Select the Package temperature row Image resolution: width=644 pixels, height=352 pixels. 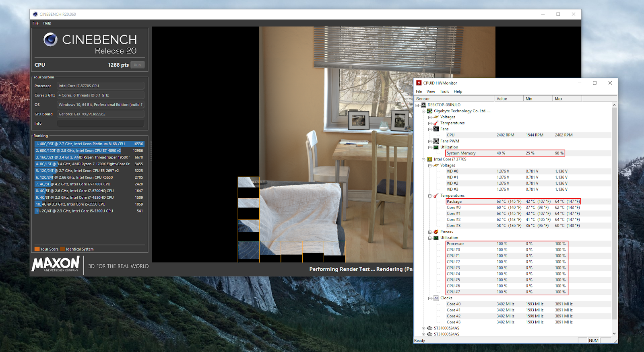click(x=513, y=202)
